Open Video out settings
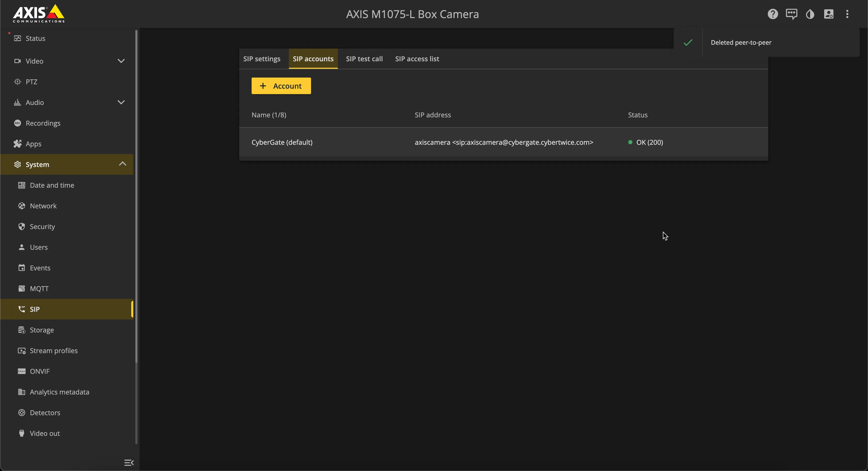Image resolution: width=868 pixels, height=471 pixels. click(67, 433)
